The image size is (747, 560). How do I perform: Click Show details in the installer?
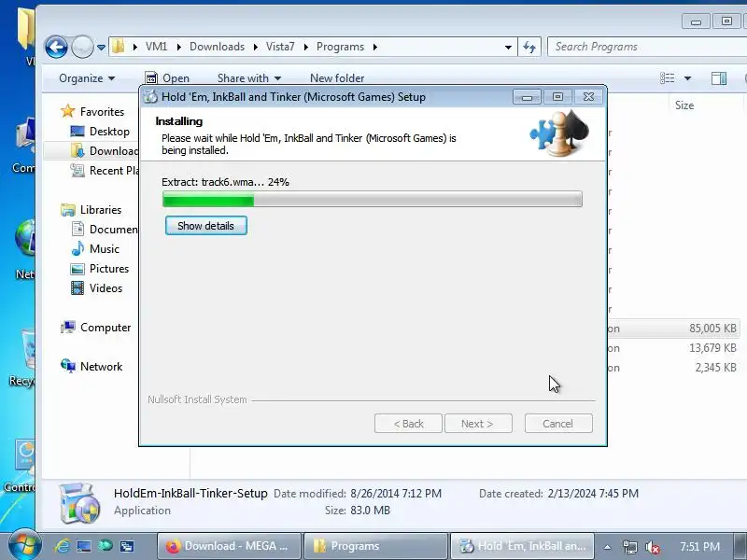(205, 226)
